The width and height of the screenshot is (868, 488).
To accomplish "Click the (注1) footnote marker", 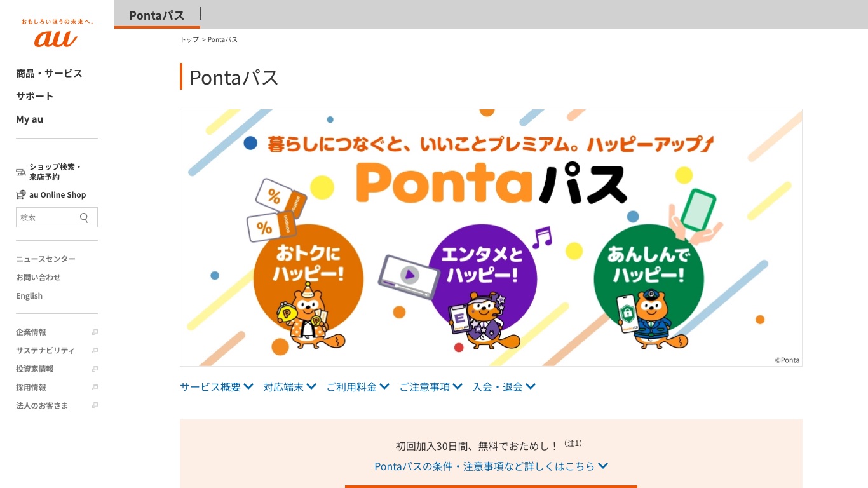I will tap(573, 443).
